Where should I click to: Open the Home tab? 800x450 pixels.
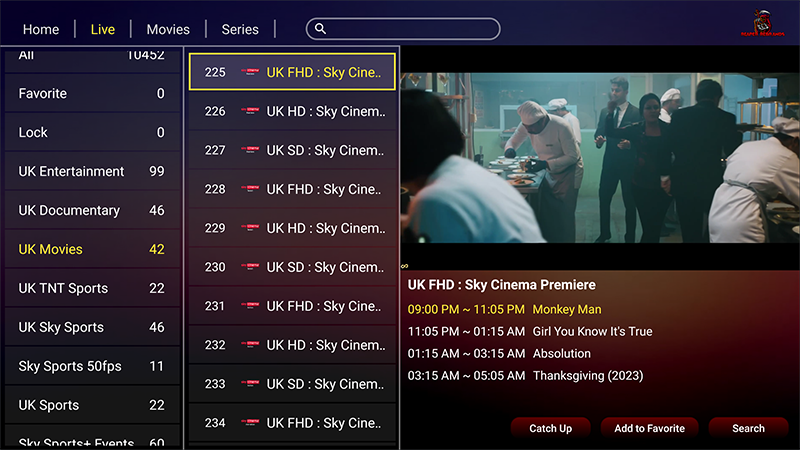point(41,29)
